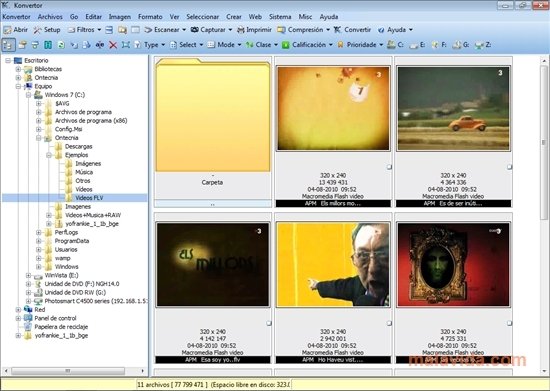Open the Compresión dropdown

304,30
